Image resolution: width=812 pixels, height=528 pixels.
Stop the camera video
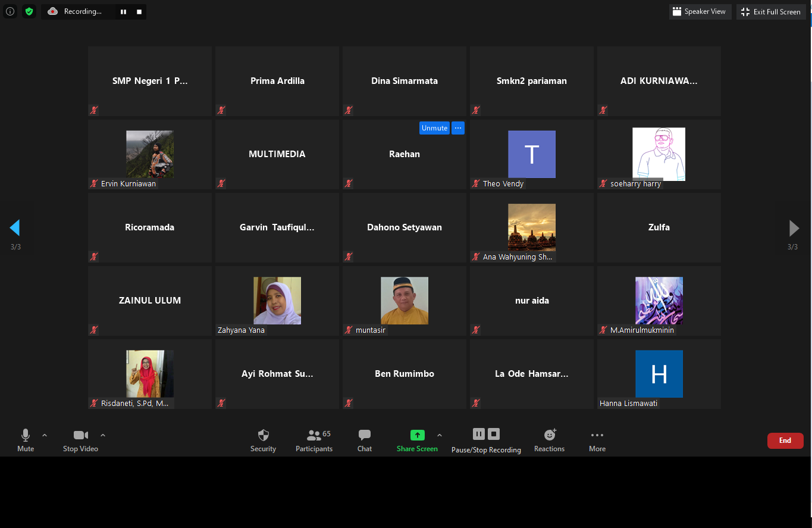(80, 435)
